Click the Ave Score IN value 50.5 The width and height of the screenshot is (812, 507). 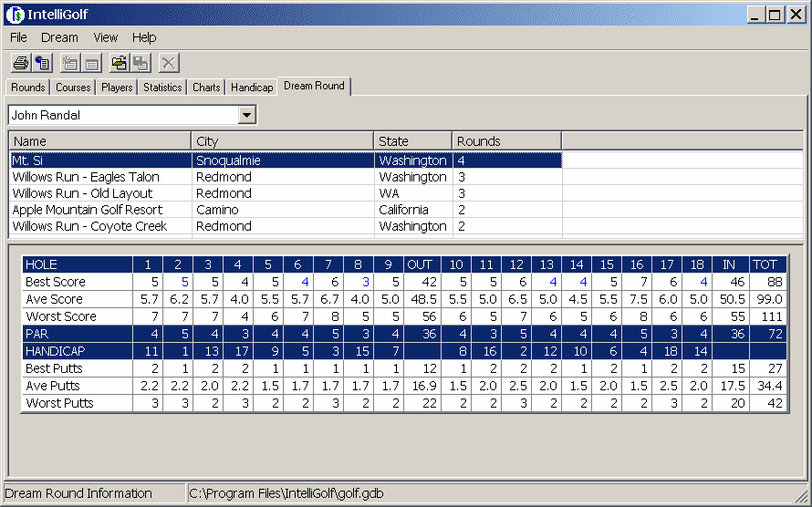[x=732, y=299]
